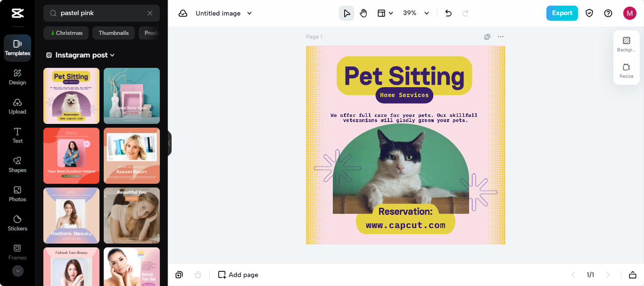Open the Untitled image title dropdown
Screen dimensions: 644x286
(223, 13)
